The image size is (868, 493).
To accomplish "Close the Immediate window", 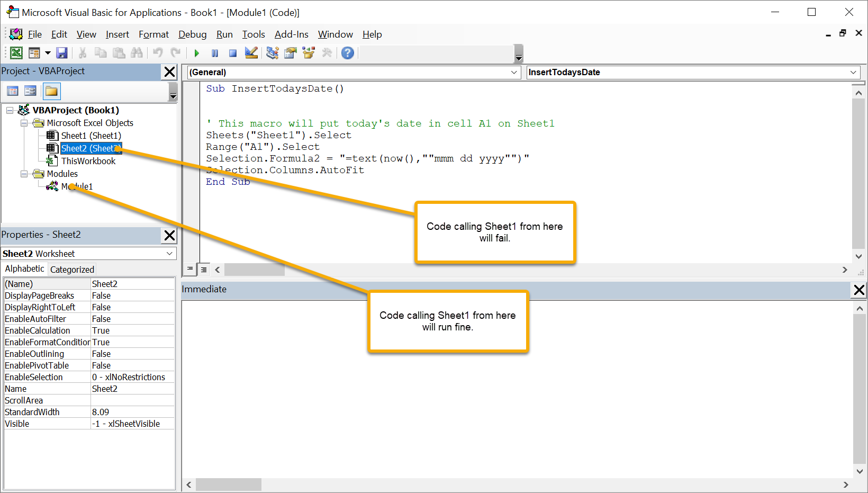I will click(x=859, y=290).
